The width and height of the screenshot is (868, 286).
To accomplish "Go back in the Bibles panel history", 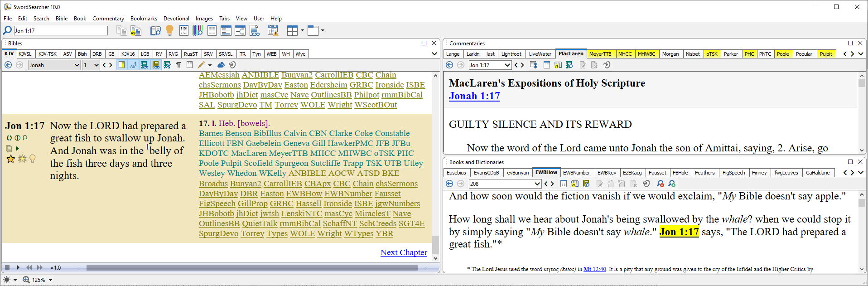I will coord(8,65).
